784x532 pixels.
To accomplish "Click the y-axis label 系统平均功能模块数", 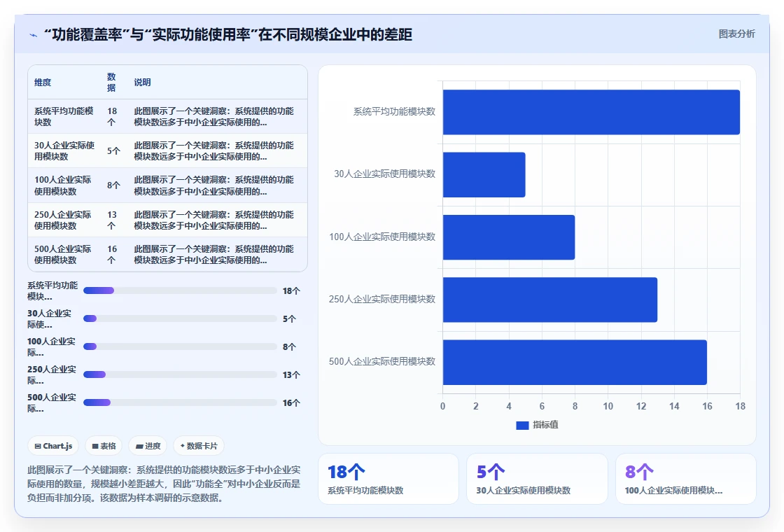I will point(395,111).
